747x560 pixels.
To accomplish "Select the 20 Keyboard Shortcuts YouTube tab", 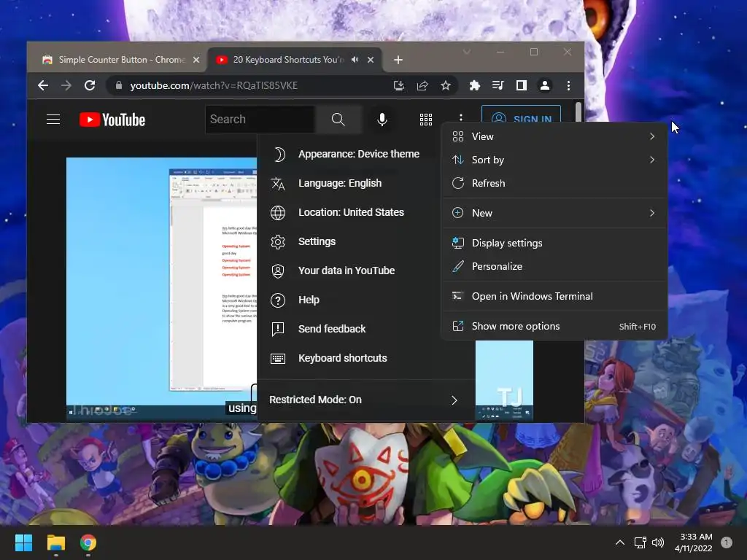I will 287,60.
